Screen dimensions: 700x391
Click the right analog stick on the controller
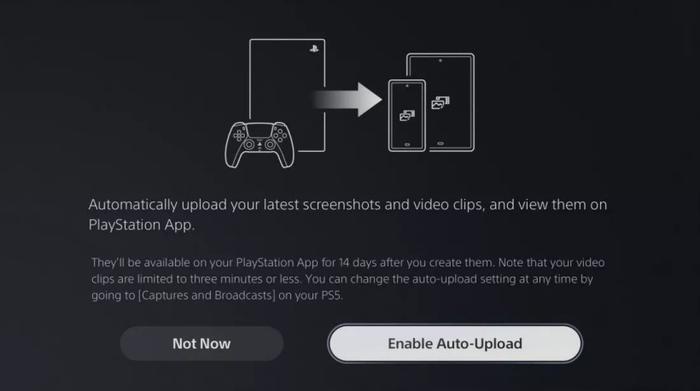click(x=270, y=145)
